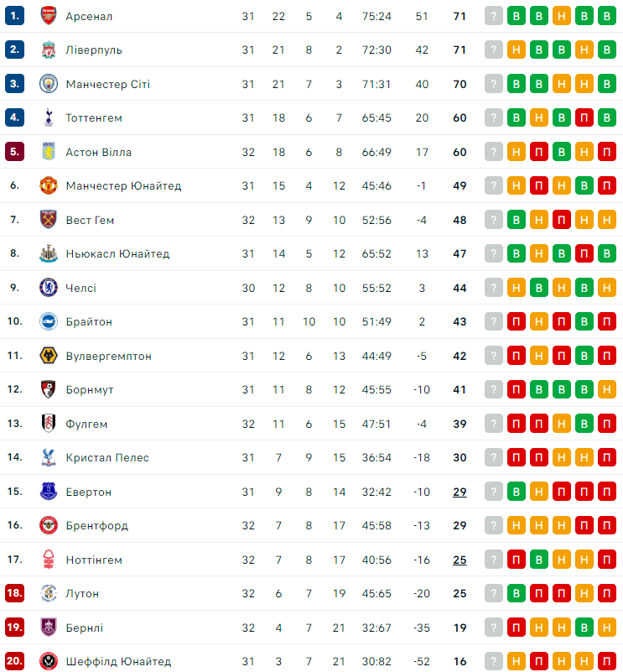
Task: Click the Everton club crest icon
Action: point(48,492)
